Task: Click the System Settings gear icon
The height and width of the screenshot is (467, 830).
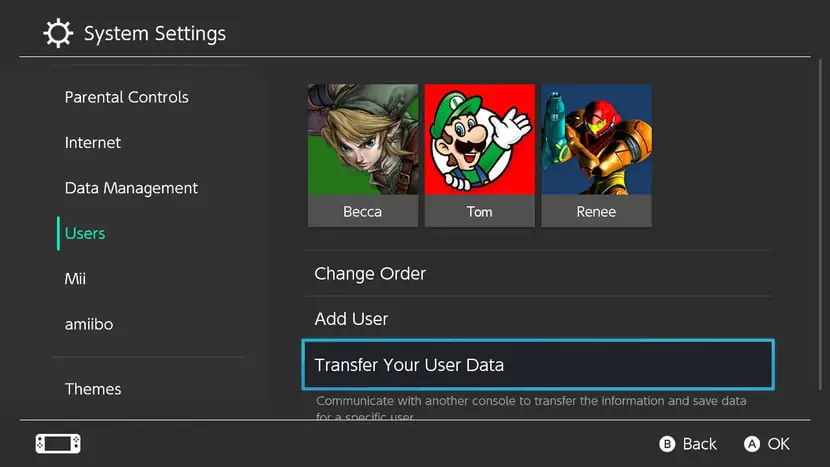Action: [x=58, y=33]
